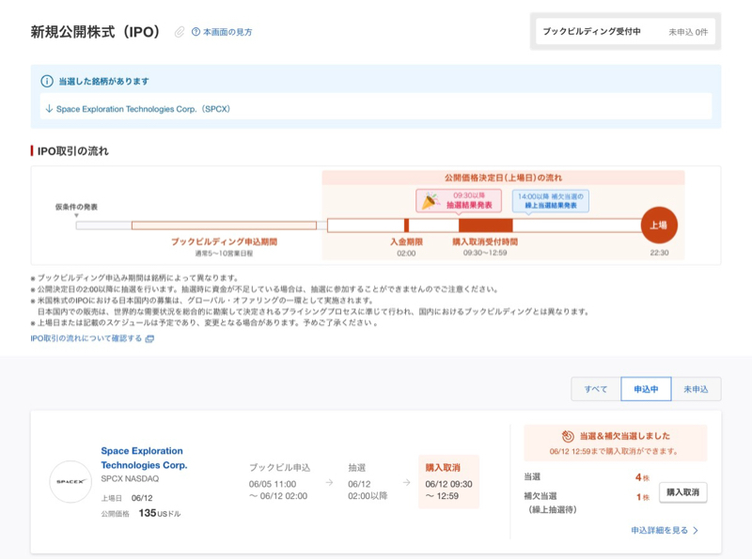Viewport: 752px width, 560px height.
Task: Click the IPO取引の流れ section heading
Action: [x=73, y=151]
